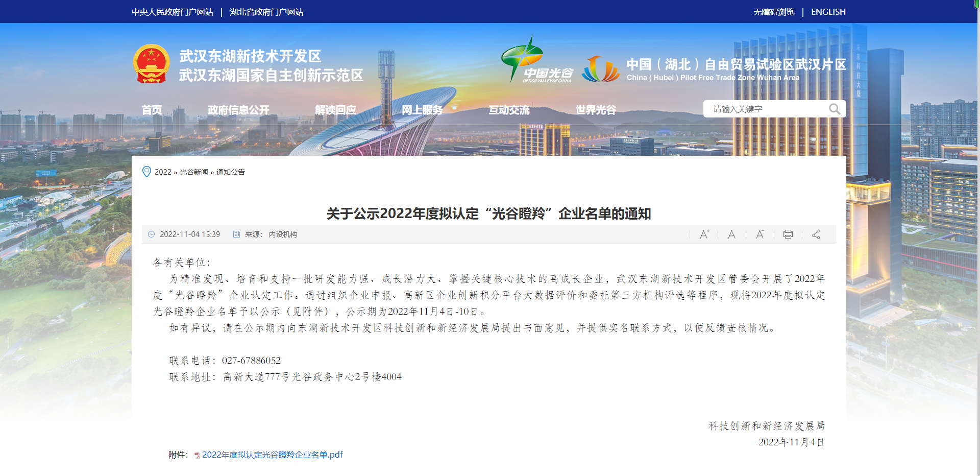The width and height of the screenshot is (980, 476).
Task: Print the article using printer icon
Action: (x=788, y=234)
